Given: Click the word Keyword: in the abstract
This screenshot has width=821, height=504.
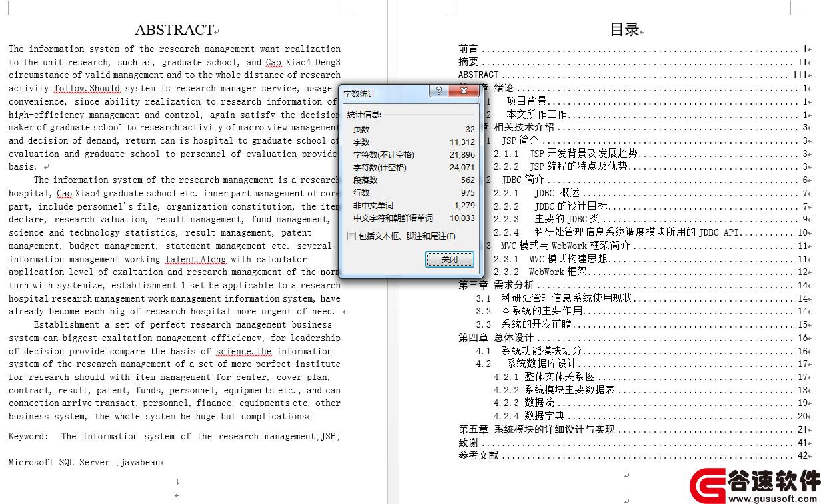Looking at the screenshot, I should pos(29,436).
